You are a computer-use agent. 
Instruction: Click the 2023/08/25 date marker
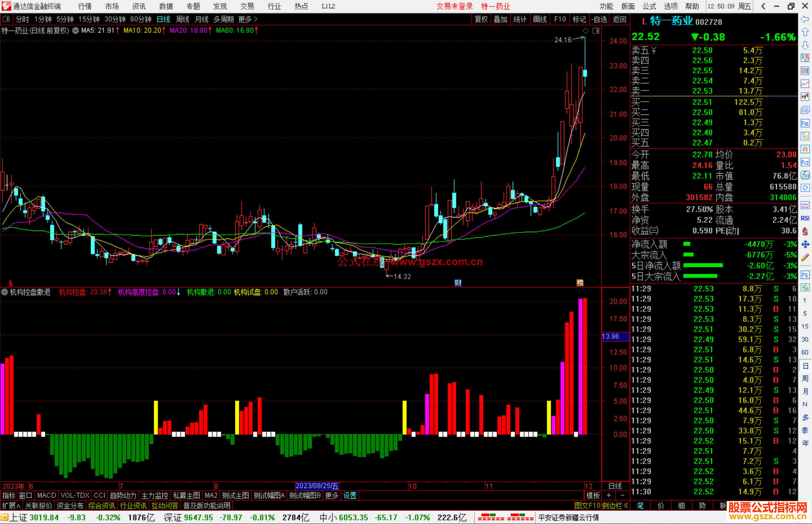[317, 486]
